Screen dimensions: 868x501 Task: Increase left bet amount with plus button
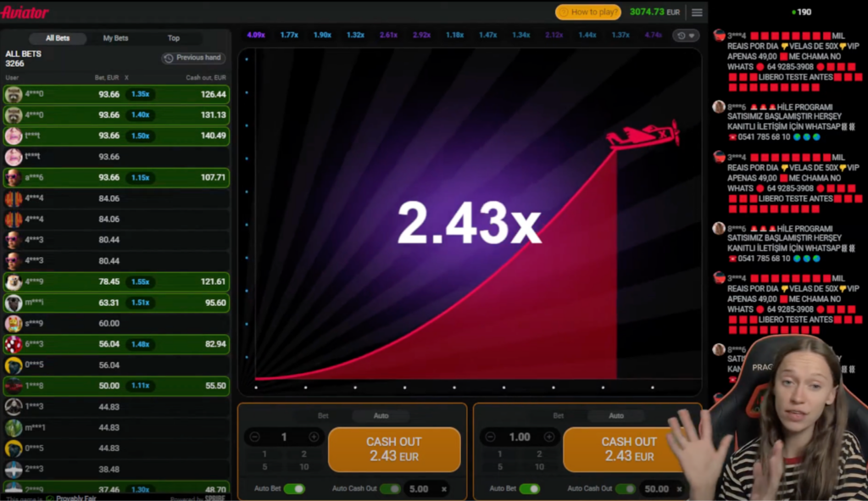[314, 437]
